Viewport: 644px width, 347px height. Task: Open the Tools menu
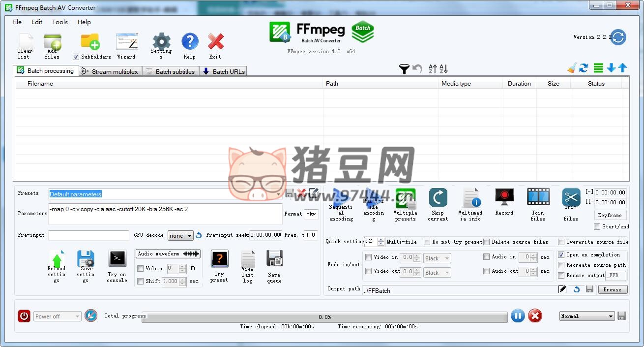coord(60,22)
